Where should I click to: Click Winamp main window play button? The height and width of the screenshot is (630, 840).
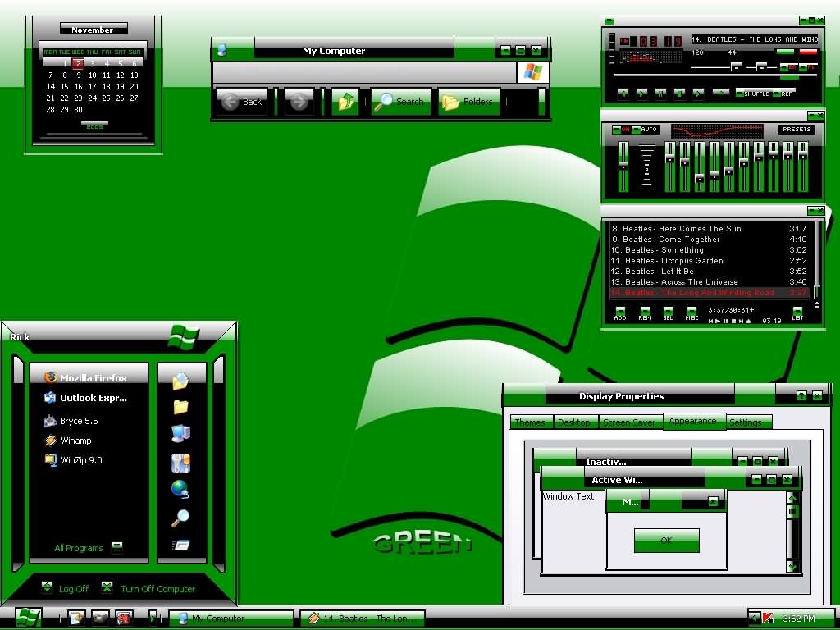(641, 94)
